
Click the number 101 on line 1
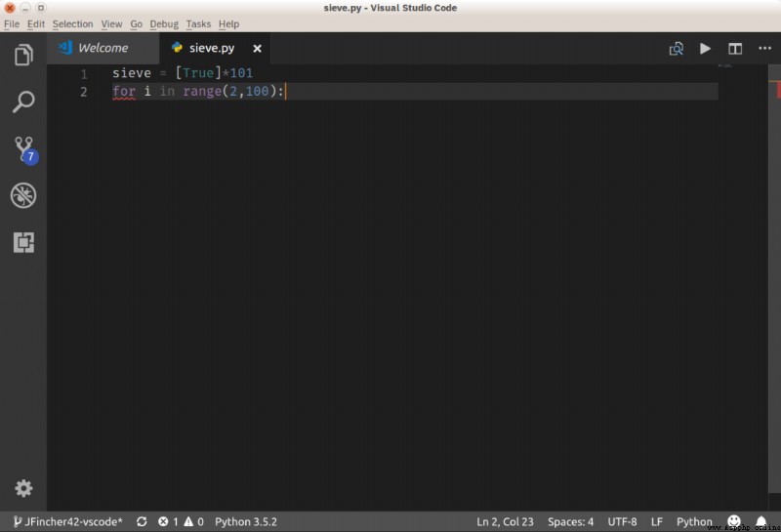[x=241, y=73]
